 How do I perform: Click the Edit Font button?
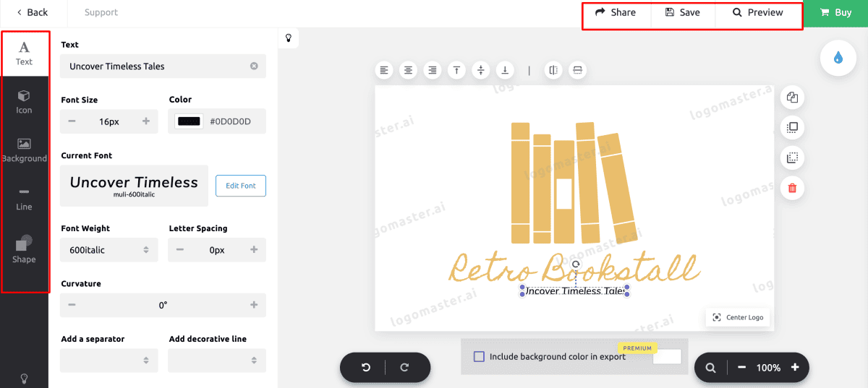coord(240,186)
